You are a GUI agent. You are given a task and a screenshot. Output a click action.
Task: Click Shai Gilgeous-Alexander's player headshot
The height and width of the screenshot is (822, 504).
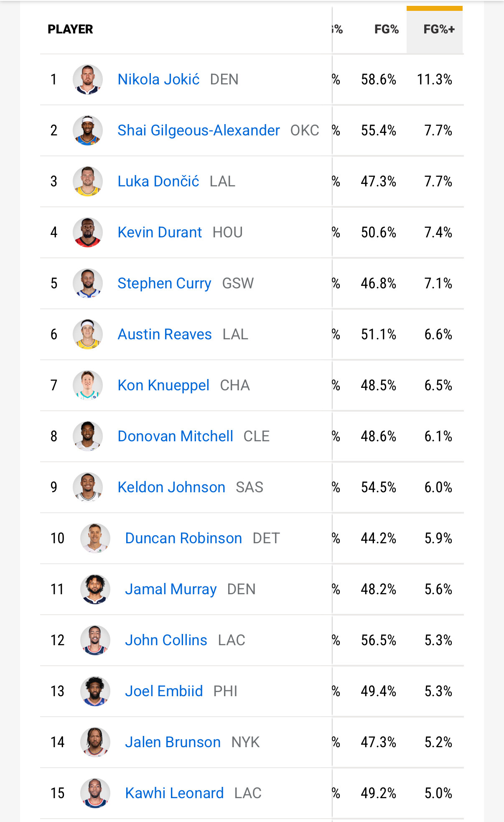tap(88, 130)
